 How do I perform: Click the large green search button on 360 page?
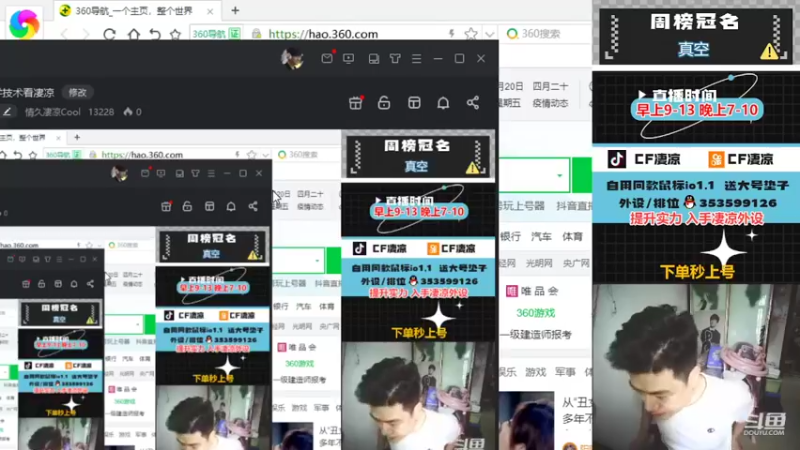point(582,175)
